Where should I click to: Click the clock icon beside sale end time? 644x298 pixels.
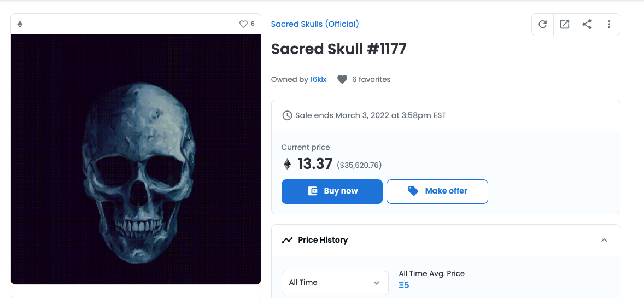point(287,115)
